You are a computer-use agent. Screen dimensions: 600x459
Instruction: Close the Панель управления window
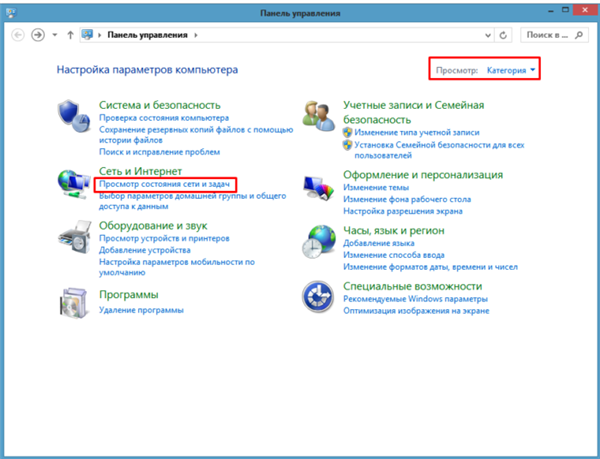585,11
